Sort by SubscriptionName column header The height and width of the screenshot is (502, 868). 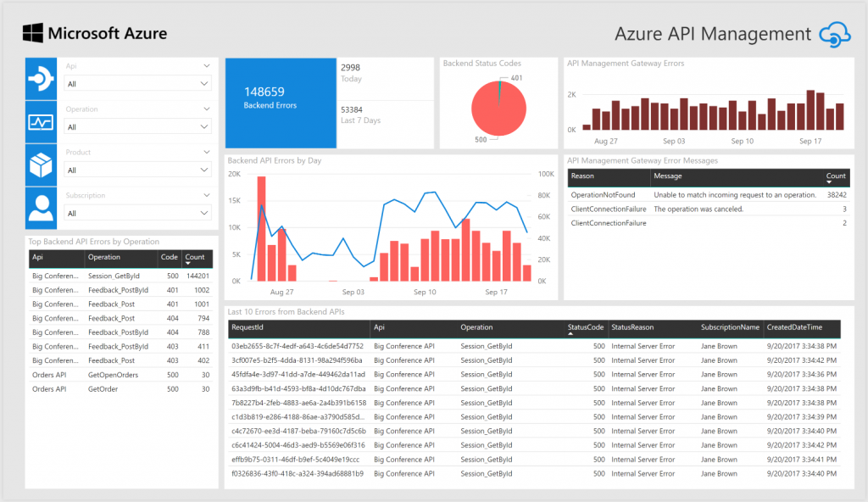730,327
